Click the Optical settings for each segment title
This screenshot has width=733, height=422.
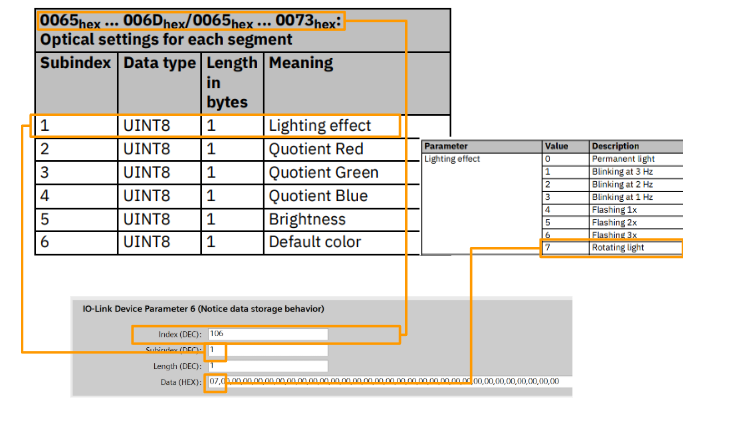click(165, 41)
